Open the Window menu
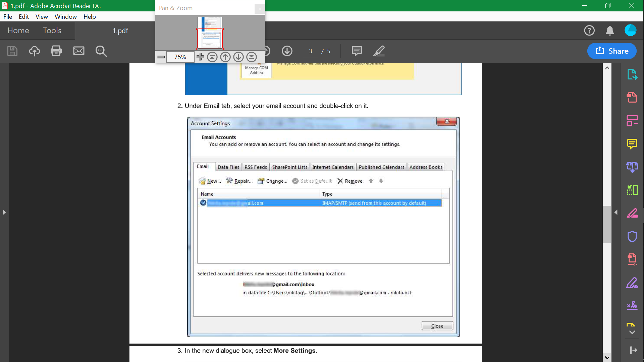 click(x=66, y=16)
